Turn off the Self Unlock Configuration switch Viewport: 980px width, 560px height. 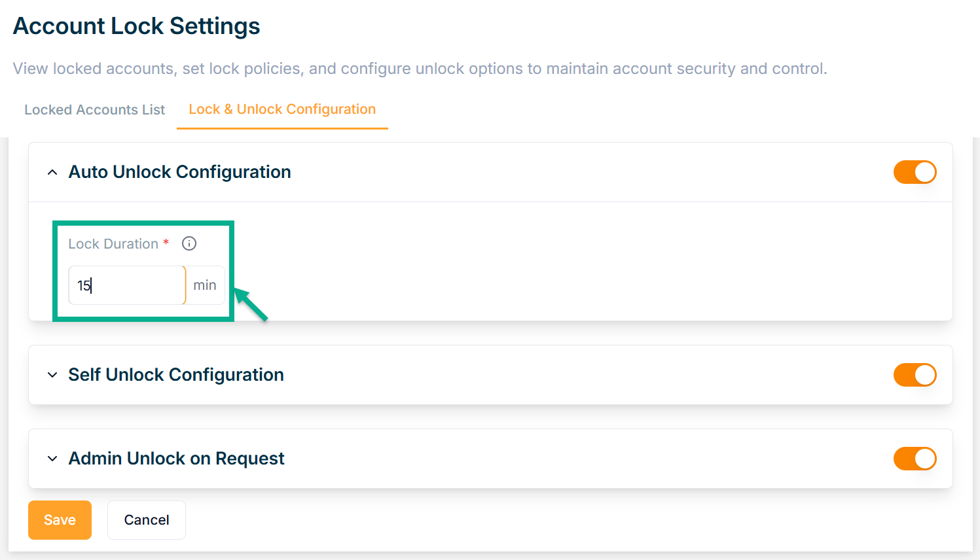(915, 375)
